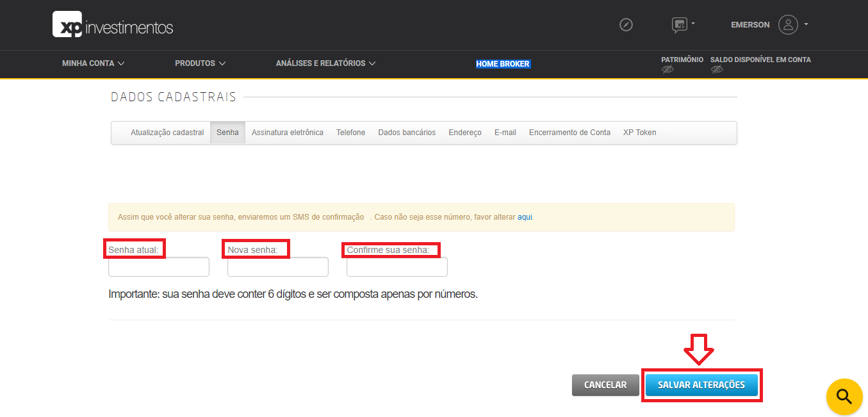The width and height of the screenshot is (868, 417).
Task: Click Saldo Disponível em Conta label
Action: pyautogui.click(x=760, y=60)
